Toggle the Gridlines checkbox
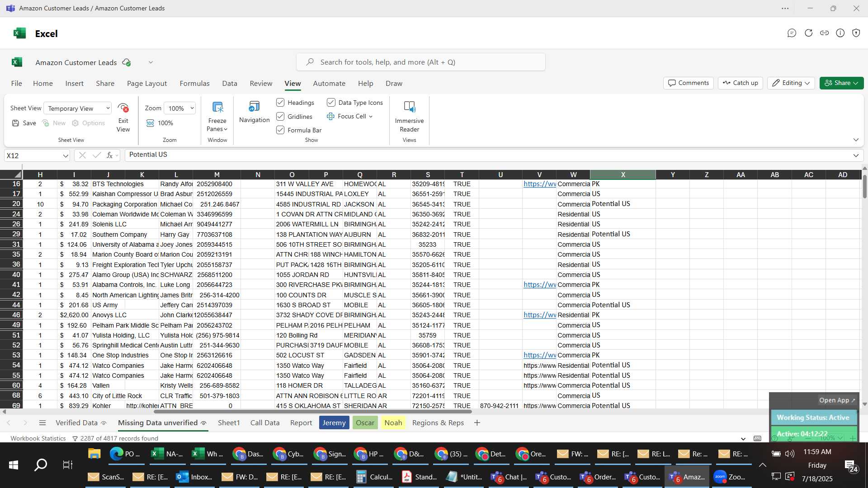Screen dimensions: 868x488 pos(280,117)
